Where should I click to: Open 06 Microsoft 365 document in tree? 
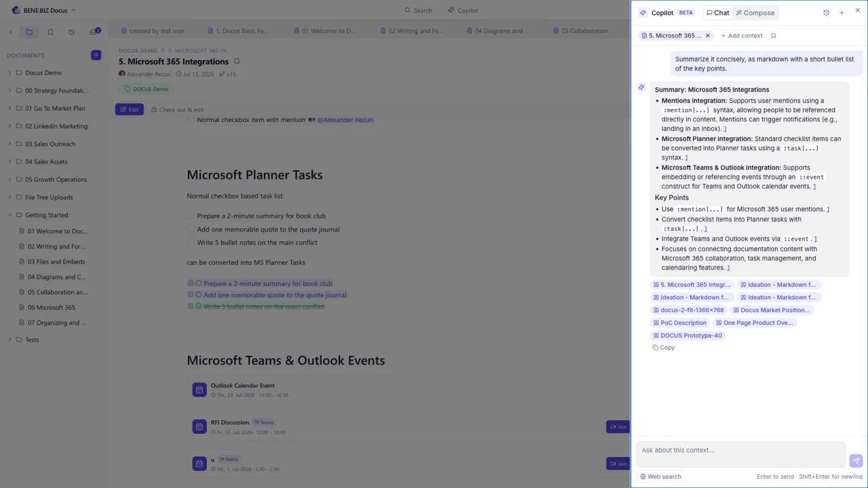[x=52, y=307]
